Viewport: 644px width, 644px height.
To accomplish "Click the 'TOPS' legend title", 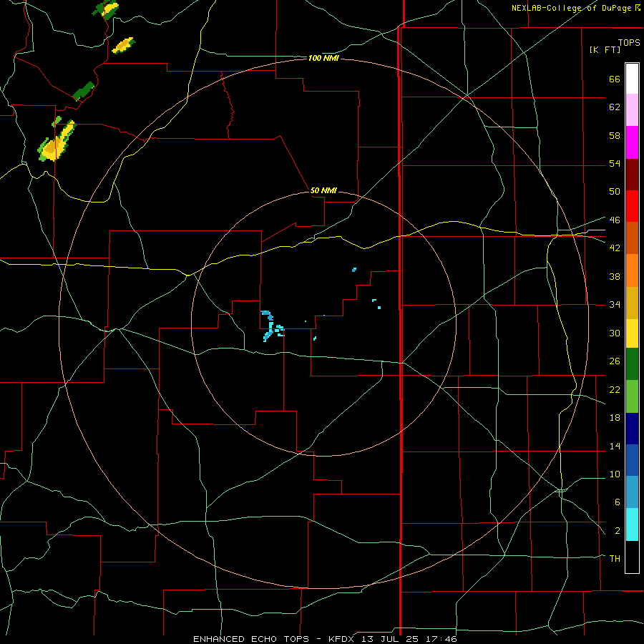I will point(629,42).
